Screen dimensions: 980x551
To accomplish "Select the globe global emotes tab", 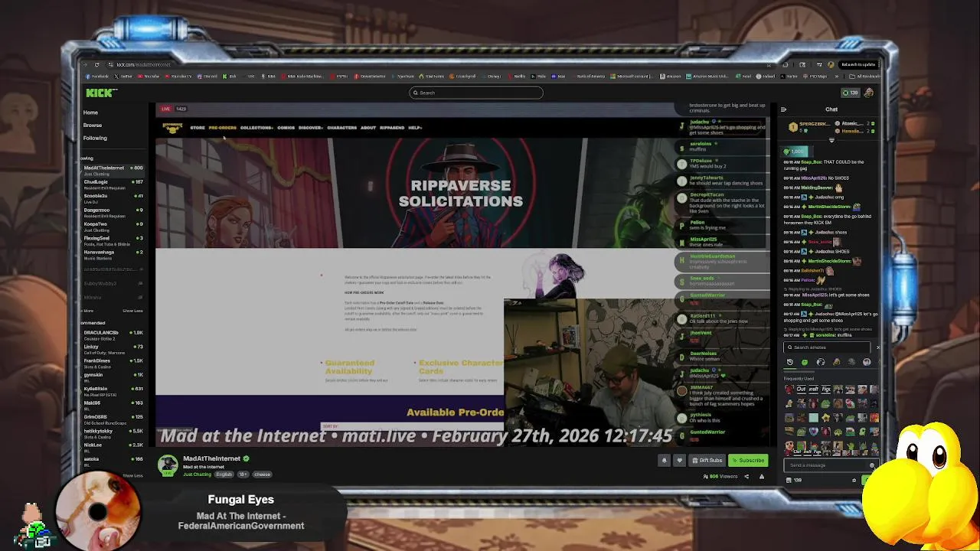I will tap(821, 362).
